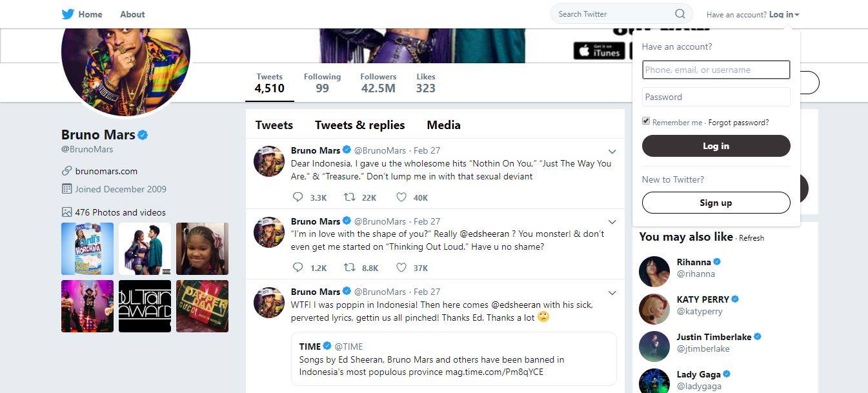Switch to the Media tab

pos(443,125)
